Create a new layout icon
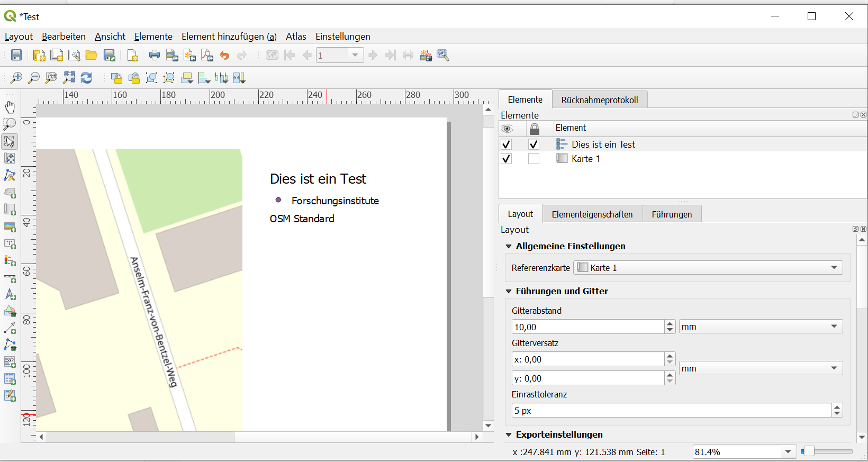Viewport: 868px width, 462px height. point(39,55)
